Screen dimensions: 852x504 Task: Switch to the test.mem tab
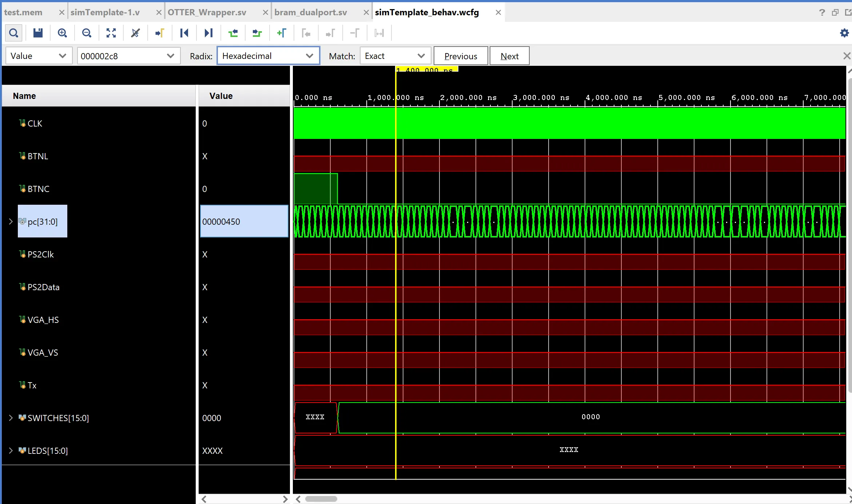23,12
